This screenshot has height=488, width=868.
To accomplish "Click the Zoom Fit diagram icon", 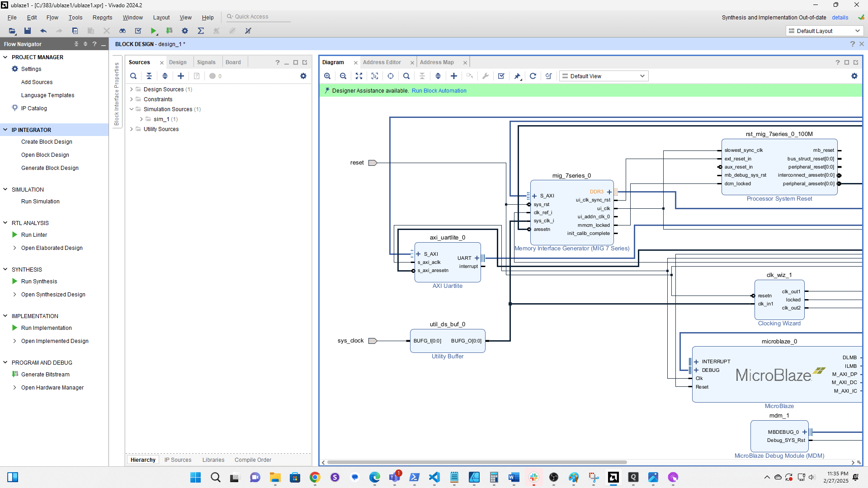I will tap(359, 76).
